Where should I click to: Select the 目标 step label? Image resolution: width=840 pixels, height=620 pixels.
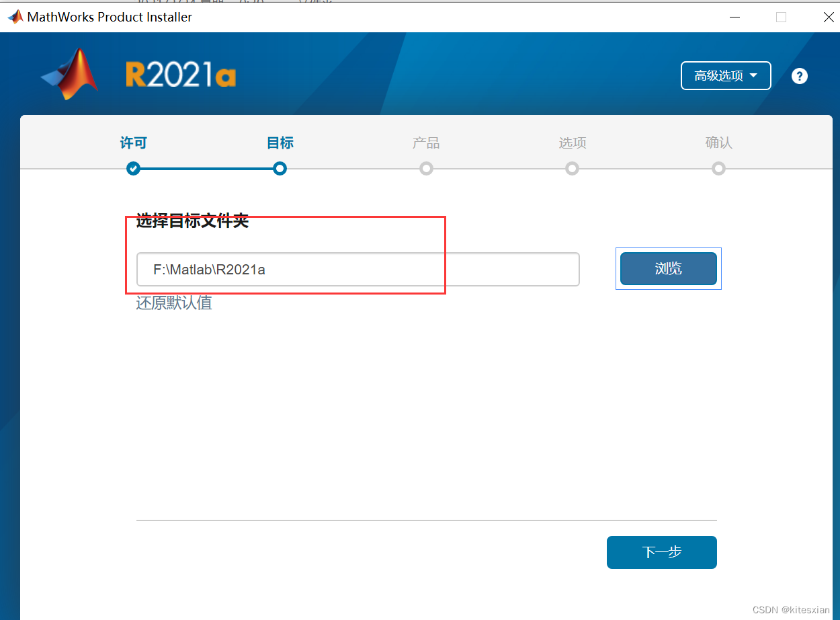click(x=280, y=143)
